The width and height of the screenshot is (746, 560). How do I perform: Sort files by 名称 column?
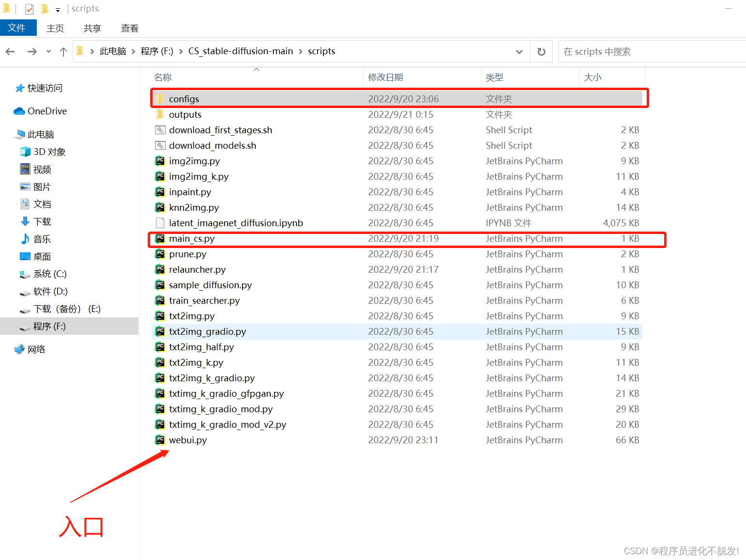(163, 78)
